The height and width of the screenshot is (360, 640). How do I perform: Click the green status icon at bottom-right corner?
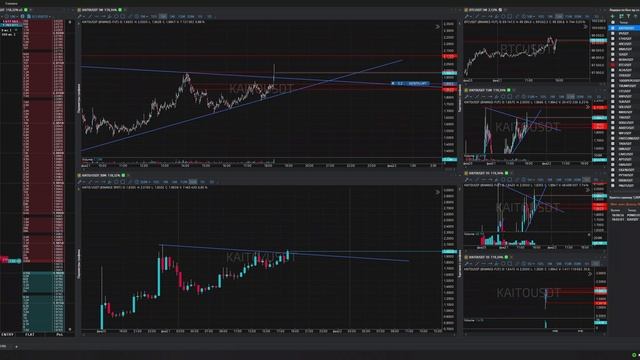tap(634, 355)
